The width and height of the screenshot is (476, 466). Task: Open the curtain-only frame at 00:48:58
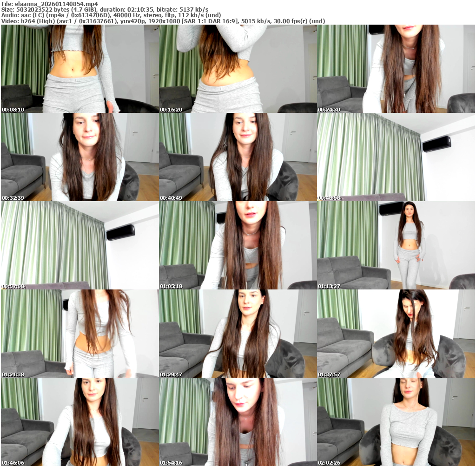pos(396,157)
